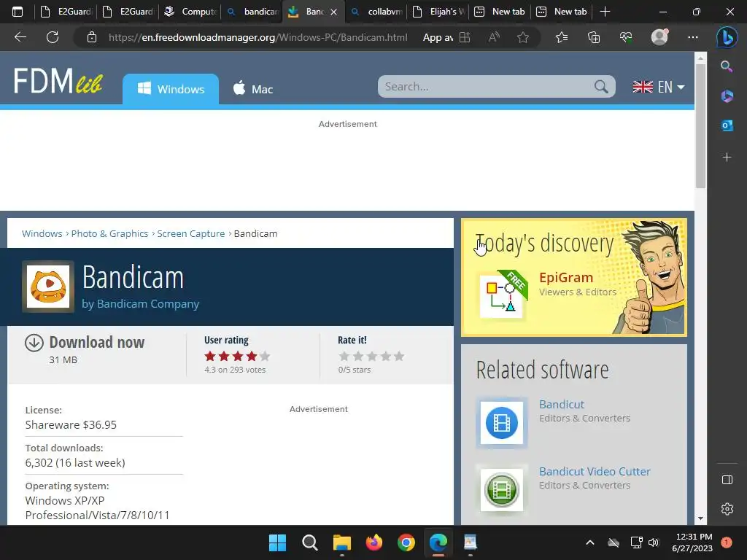The width and height of the screenshot is (747, 560).
Task: Add this page to favorites star
Action: (x=523, y=37)
